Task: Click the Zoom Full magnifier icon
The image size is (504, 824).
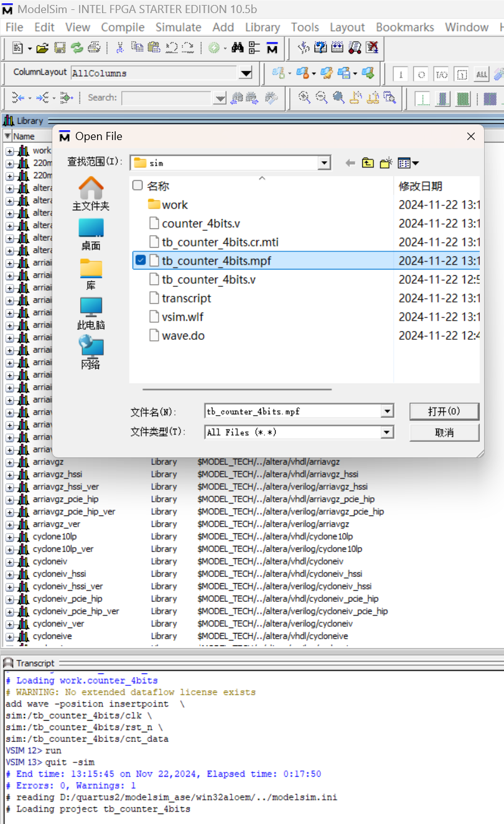Action: point(338,98)
